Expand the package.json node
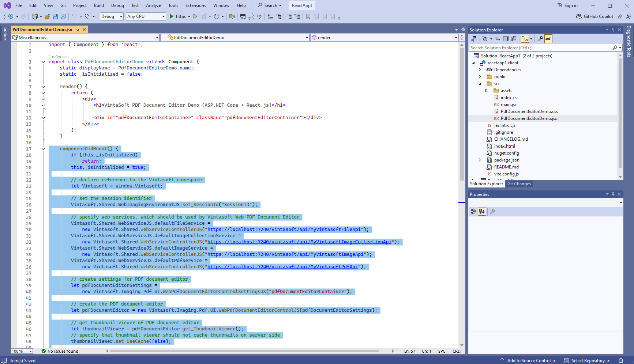The width and height of the screenshot is (634, 364). click(480, 160)
